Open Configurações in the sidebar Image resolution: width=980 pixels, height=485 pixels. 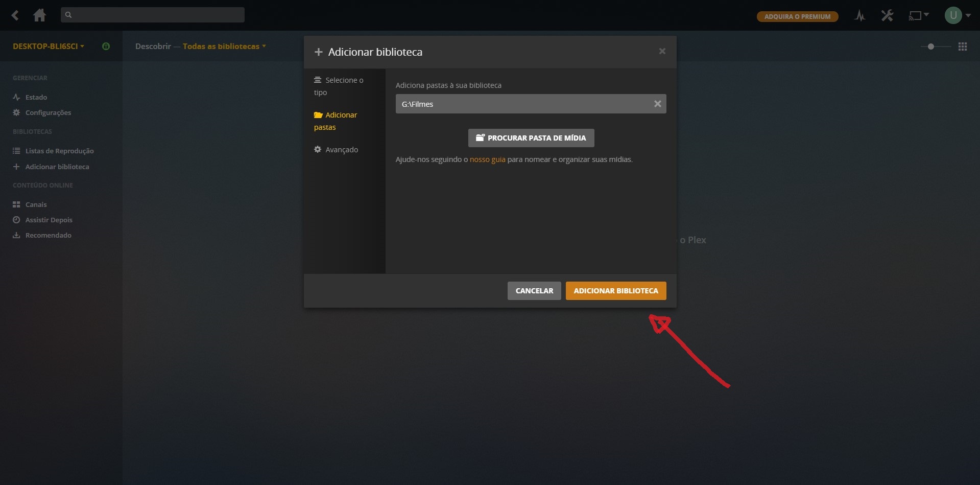(48, 112)
